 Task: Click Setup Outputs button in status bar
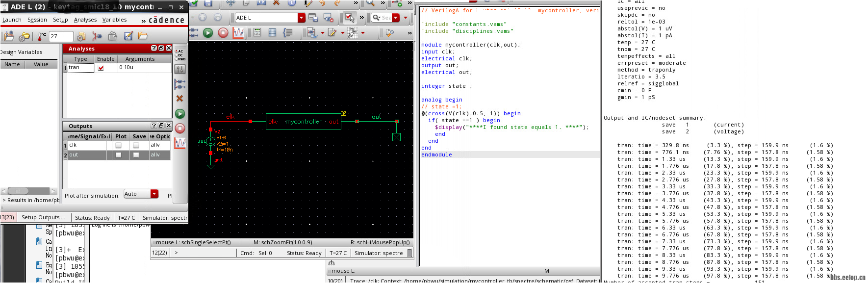(43, 217)
